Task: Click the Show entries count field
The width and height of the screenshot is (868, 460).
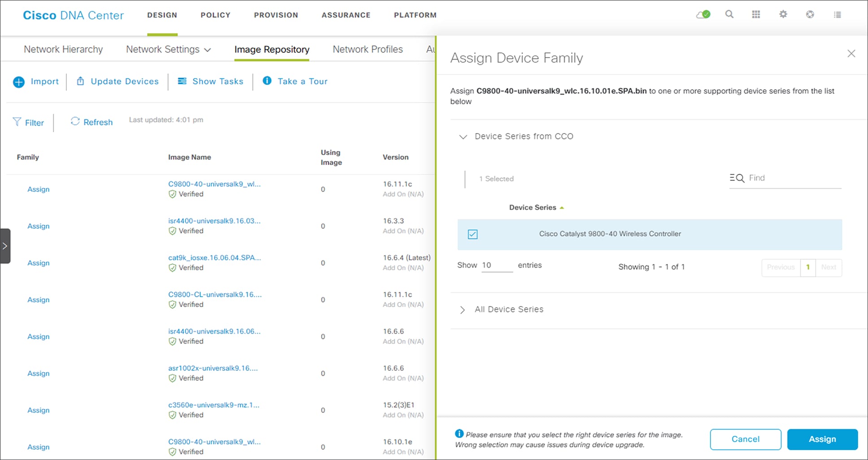Action: pos(497,265)
